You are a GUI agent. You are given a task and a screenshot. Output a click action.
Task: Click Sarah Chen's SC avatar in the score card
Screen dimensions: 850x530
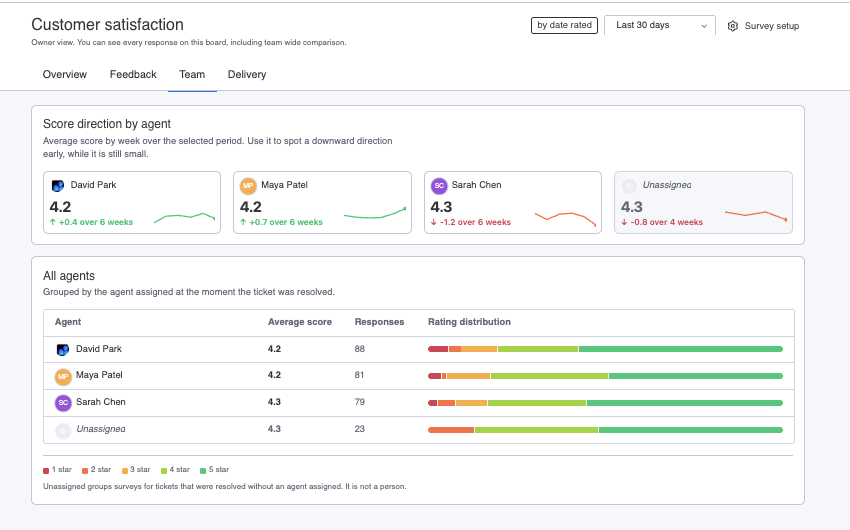[439, 186]
